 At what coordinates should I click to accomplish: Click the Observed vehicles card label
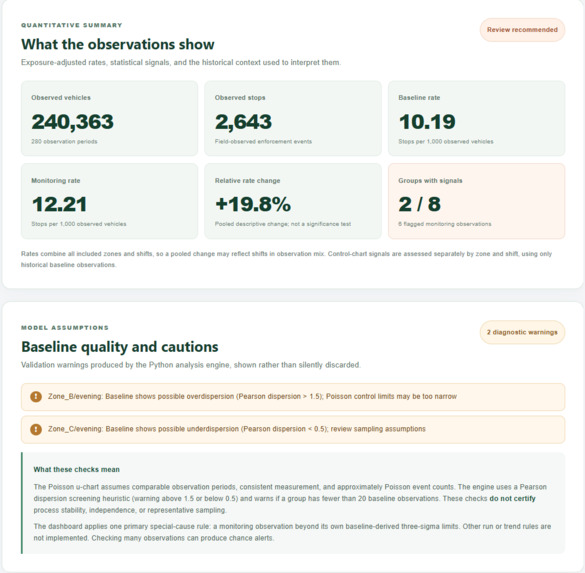[x=61, y=98]
